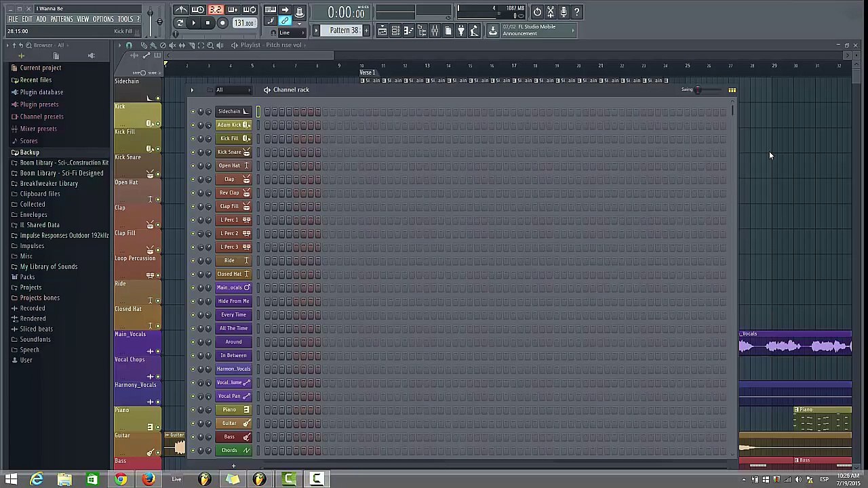Mute the Adam Kick channel
The width and height of the screenshot is (868, 488).
pos(193,125)
